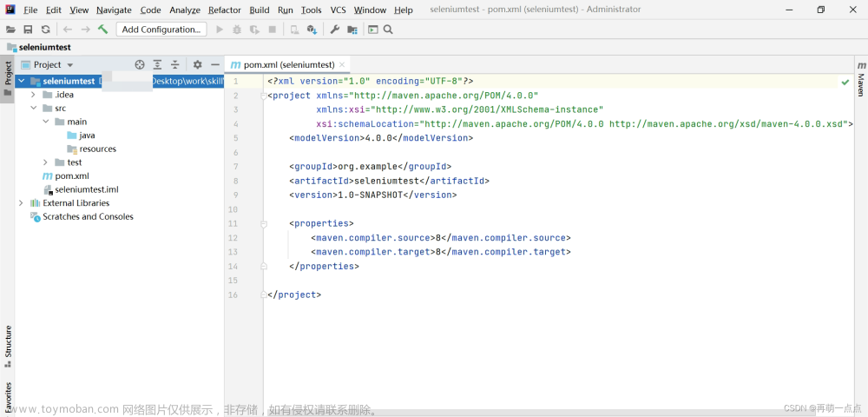868x417 pixels.
Task: Toggle the Maven tool window
Action: point(861,79)
